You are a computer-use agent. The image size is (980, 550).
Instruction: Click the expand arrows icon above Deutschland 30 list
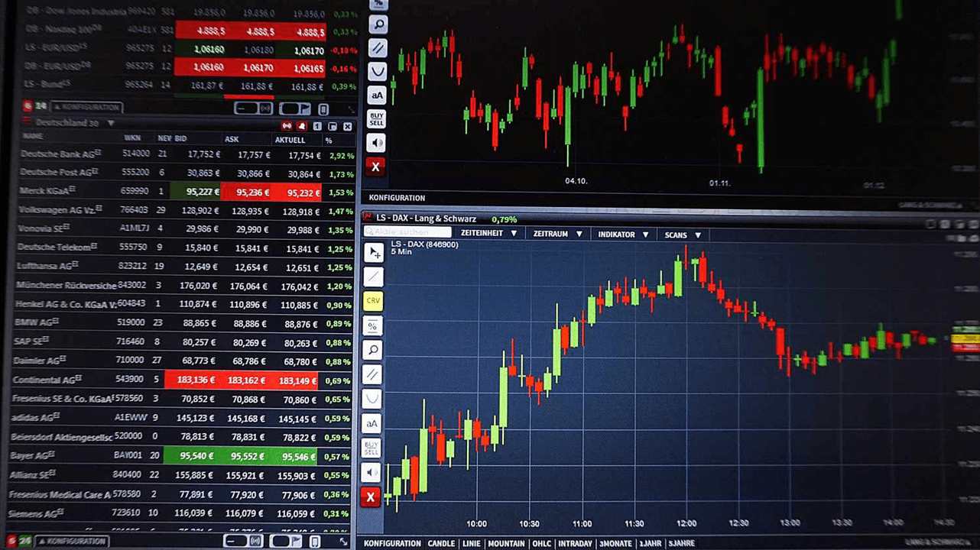click(x=350, y=109)
